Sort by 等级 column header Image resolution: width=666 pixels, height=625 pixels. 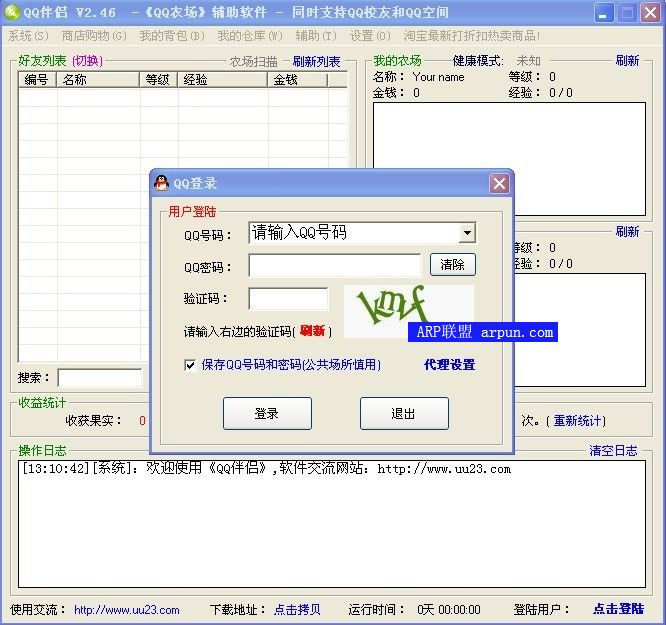[x=158, y=79]
